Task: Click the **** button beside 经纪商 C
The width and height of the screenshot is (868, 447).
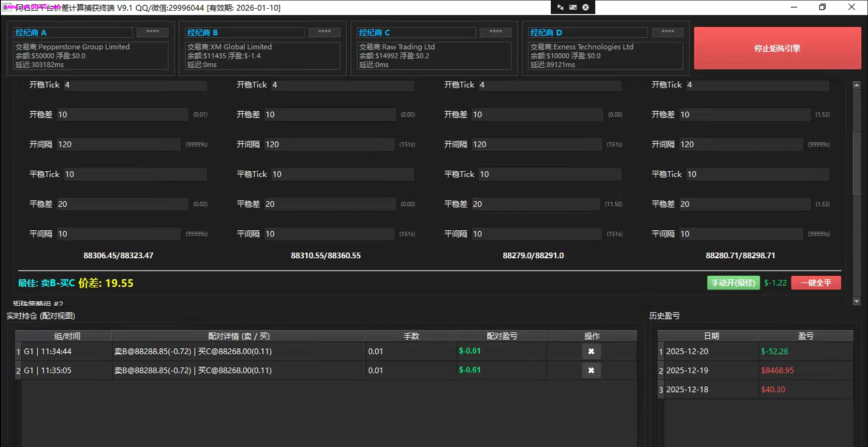Action: click(x=496, y=32)
